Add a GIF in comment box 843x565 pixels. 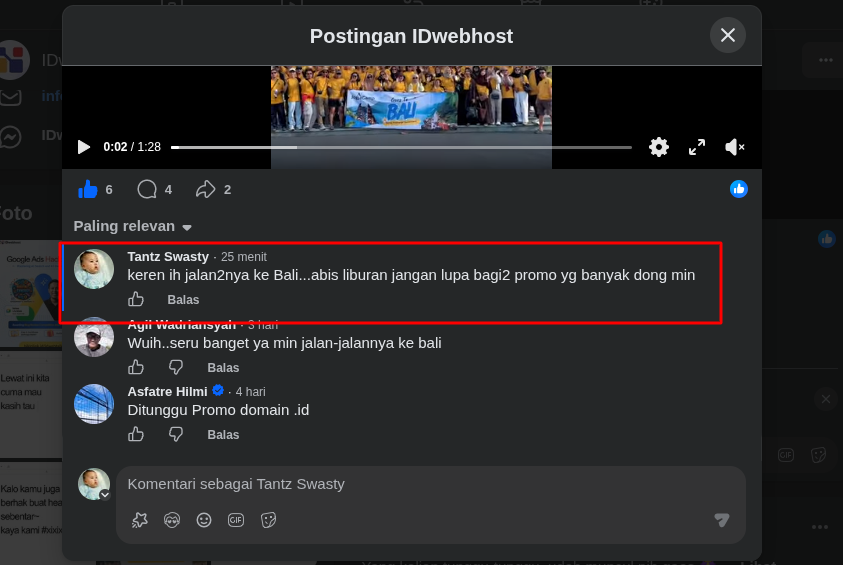[236, 520]
